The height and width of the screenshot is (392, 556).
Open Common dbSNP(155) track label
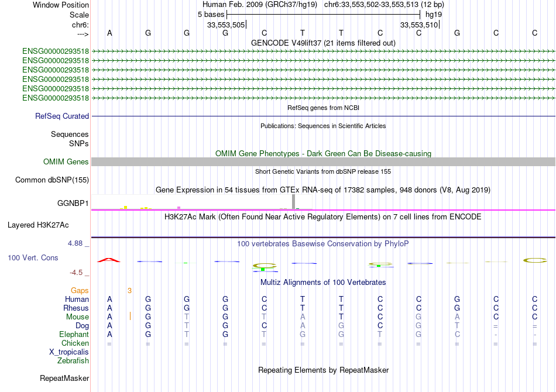[x=52, y=180]
